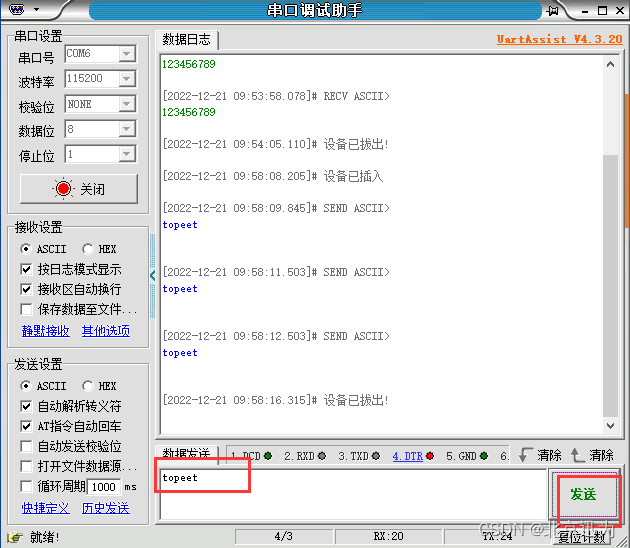Open the 4.DTR link label
630x548 pixels.
pyautogui.click(x=407, y=456)
